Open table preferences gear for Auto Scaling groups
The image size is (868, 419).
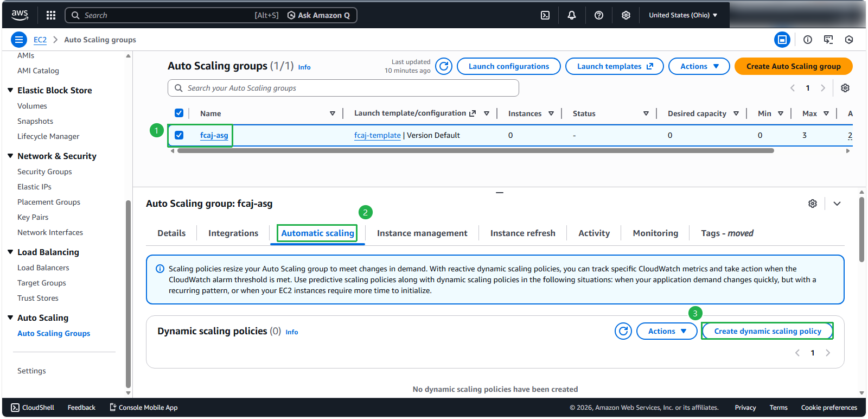click(845, 88)
